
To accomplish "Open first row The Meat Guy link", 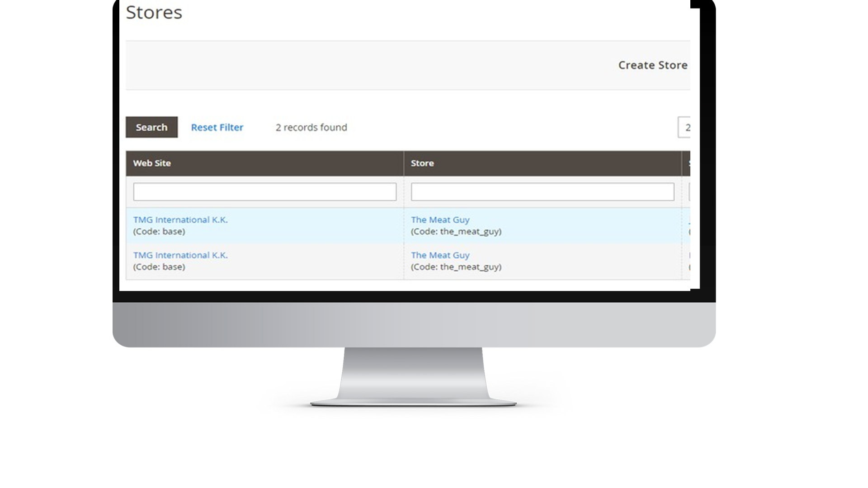I will point(440,220).
